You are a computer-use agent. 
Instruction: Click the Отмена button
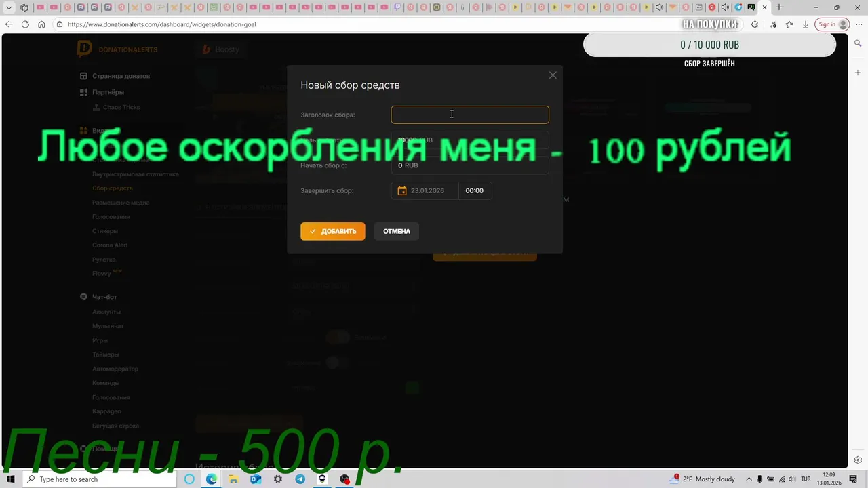pos(397,231)
